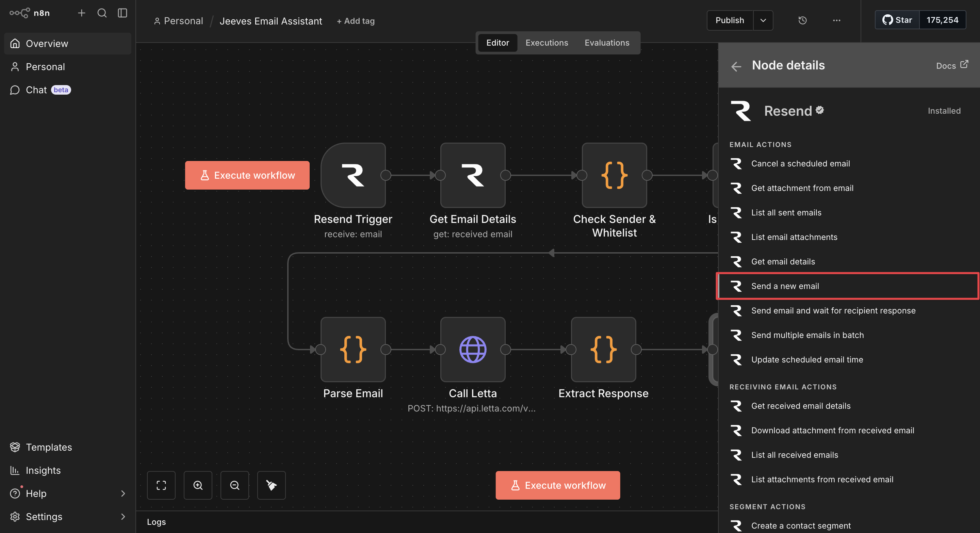Image resolution: width=980 pixels, height=533 pixels.
Task: Open workflow version history icon
Action: point(802,20)
